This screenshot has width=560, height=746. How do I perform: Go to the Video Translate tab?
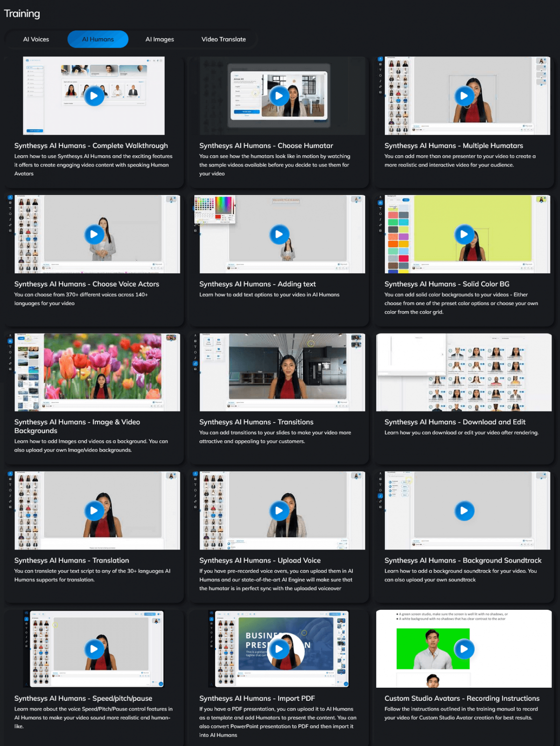click(x=224, y=39)
